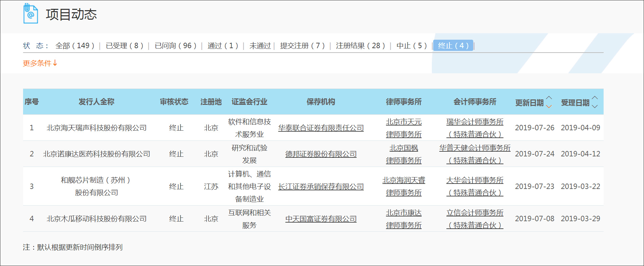Click the 受理日期 column header
This screenshot has width=644, height=266.
575,103
